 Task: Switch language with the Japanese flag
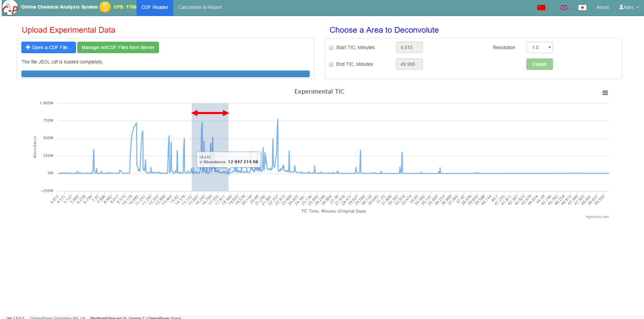[582, 7]
